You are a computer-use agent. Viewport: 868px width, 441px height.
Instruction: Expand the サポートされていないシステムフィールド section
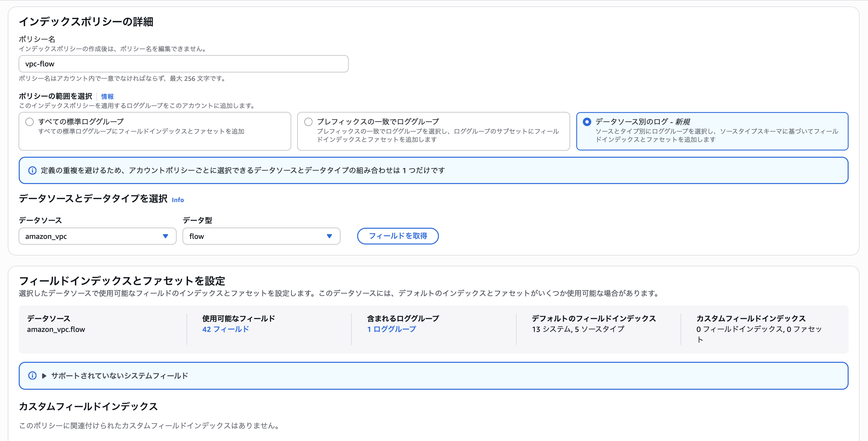(120, 375)
